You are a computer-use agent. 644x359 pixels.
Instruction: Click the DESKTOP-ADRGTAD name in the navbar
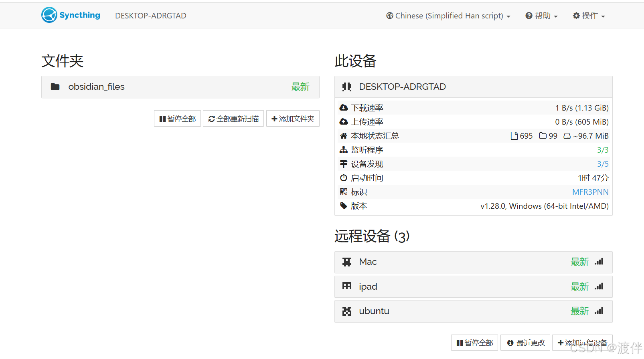[x=151, y=16]
